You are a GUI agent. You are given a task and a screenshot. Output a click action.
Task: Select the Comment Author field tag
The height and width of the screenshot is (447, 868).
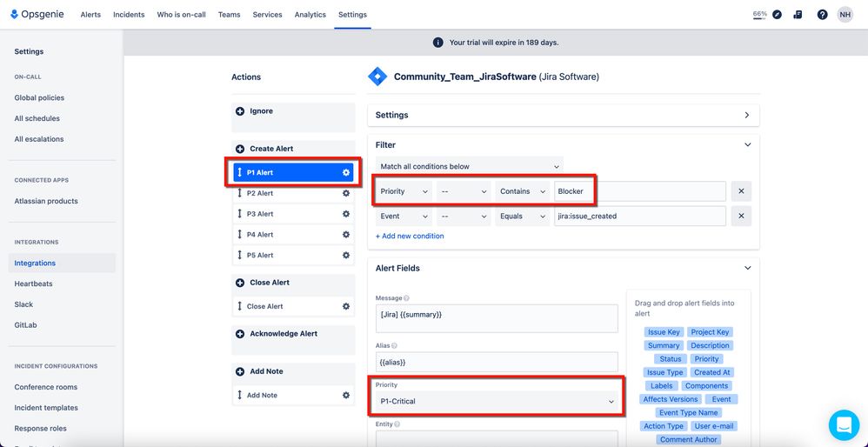[x=689, y=440]
